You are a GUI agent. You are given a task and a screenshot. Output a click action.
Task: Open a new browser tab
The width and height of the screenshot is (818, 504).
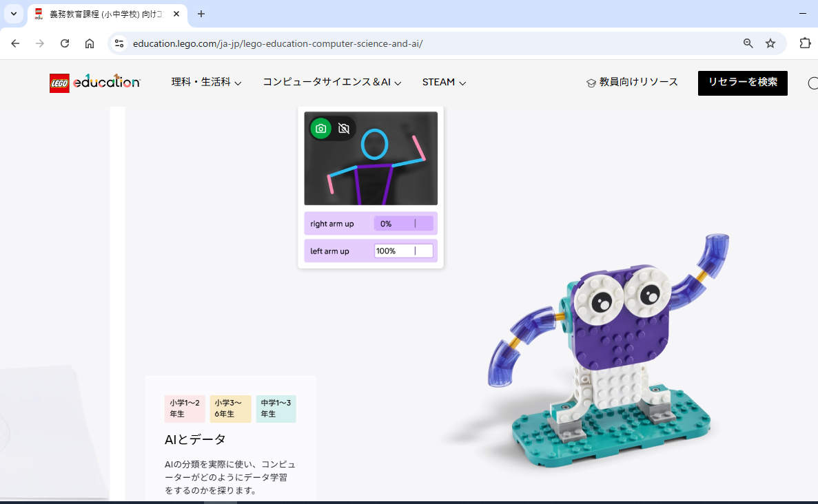pos(201,14)
